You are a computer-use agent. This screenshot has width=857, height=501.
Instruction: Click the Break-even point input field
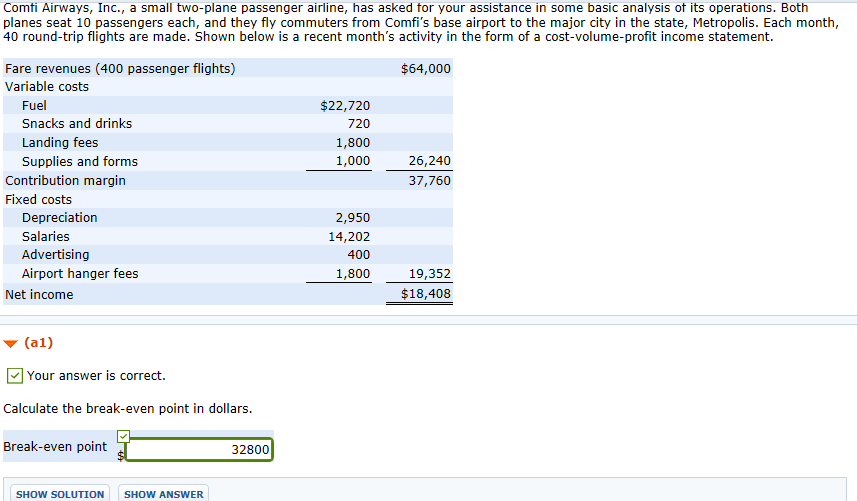point(199,450)
